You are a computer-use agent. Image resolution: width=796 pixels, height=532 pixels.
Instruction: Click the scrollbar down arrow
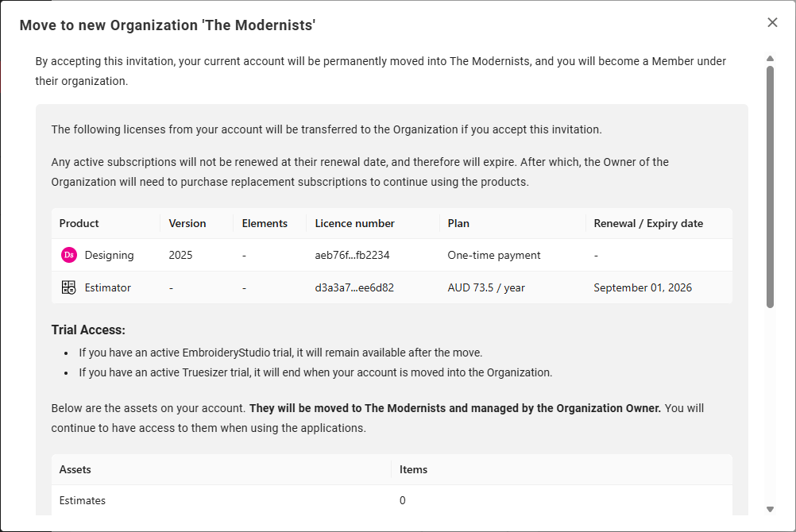pos(770,509)
